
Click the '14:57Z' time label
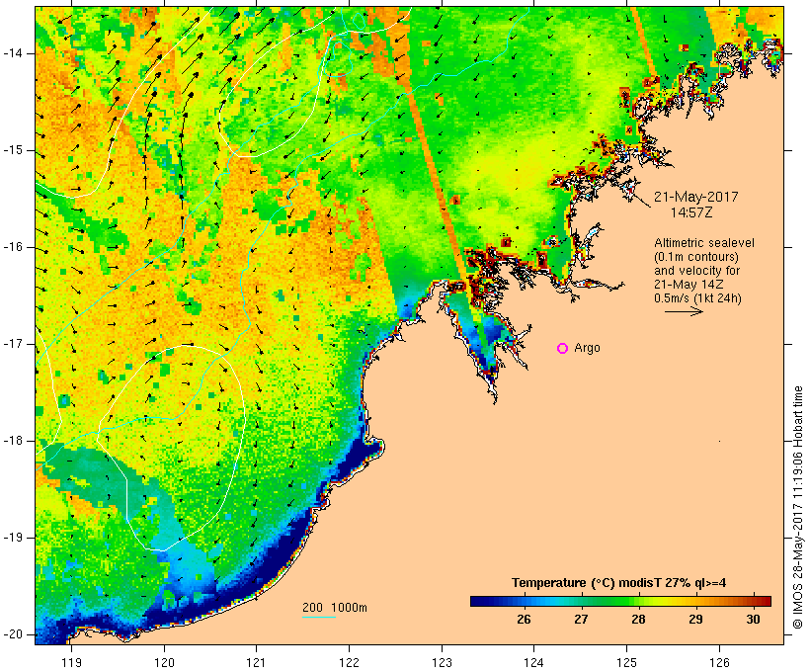point(691,212)
